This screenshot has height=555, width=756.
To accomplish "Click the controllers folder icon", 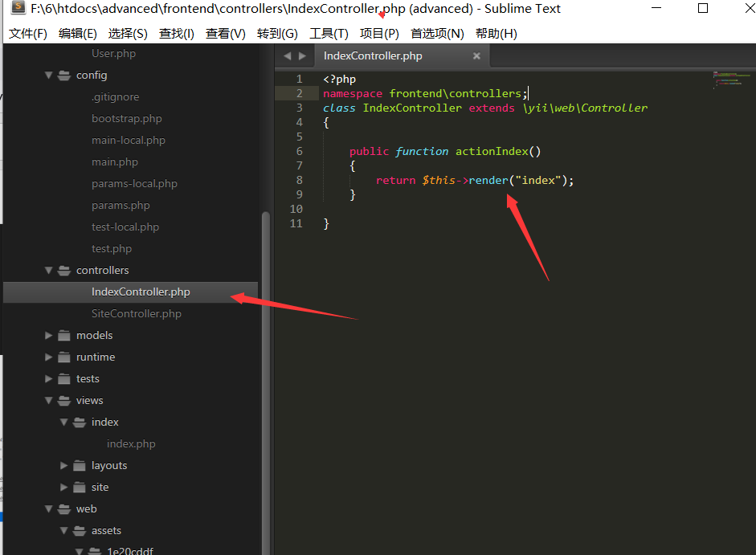I will point(64,271).
